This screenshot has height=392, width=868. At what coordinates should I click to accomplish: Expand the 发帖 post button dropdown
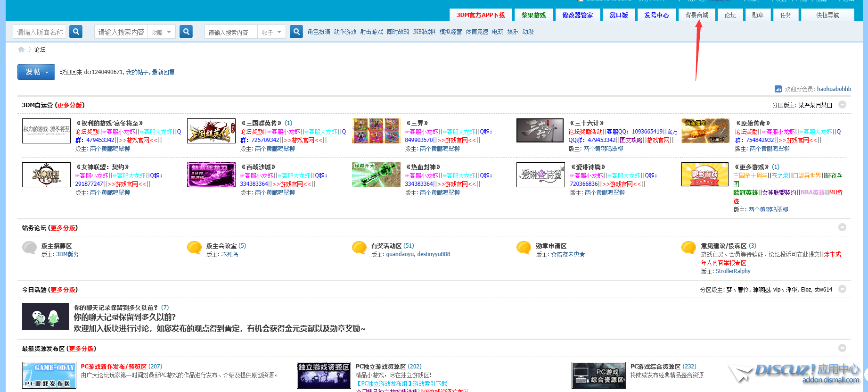click(47, 72)
